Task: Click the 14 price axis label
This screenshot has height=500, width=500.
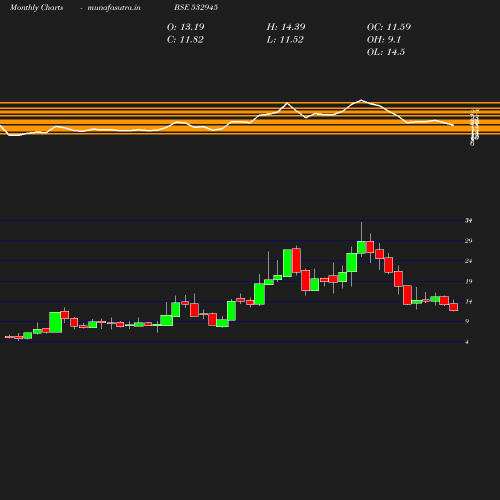Action: [469, 302]
